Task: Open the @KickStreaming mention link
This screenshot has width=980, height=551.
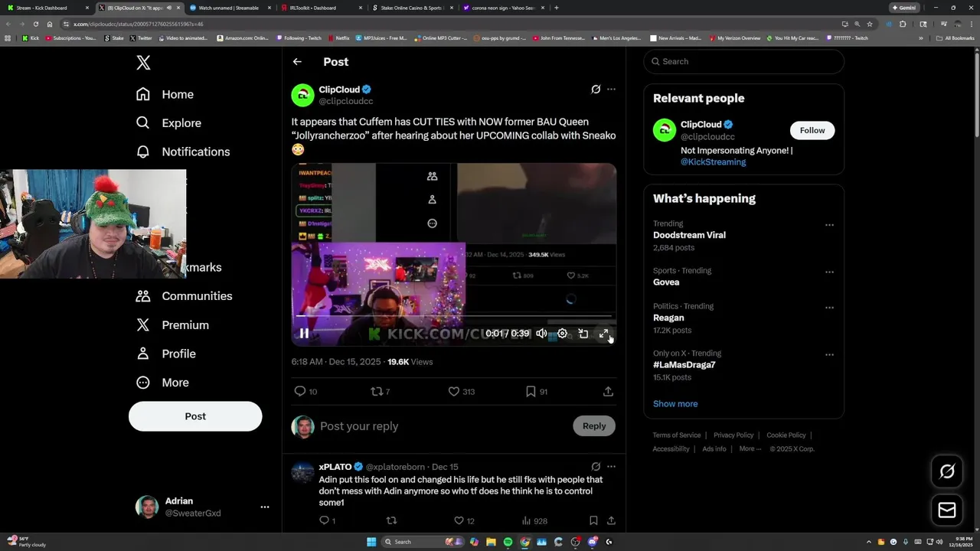Action: pos(713,162)
